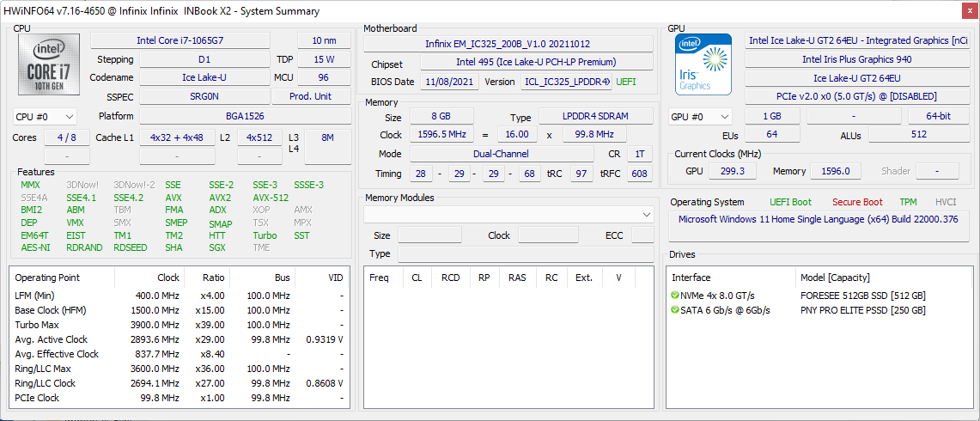
Task: Click Intel Iris Plus Graphics 940 field
Action: [x=857, y=59]
